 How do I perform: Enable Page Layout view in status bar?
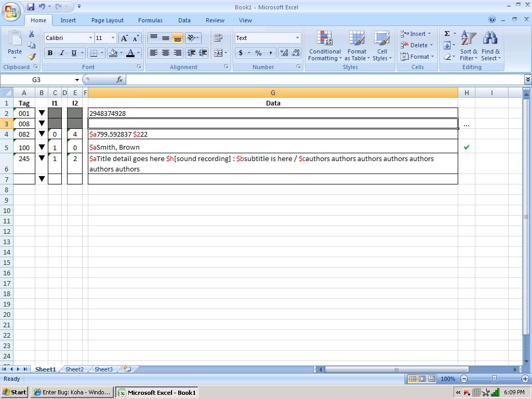(422, 379)
